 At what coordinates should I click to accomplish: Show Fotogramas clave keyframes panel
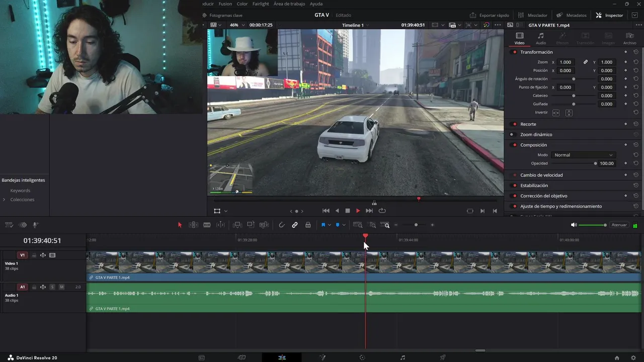[222, 15]
